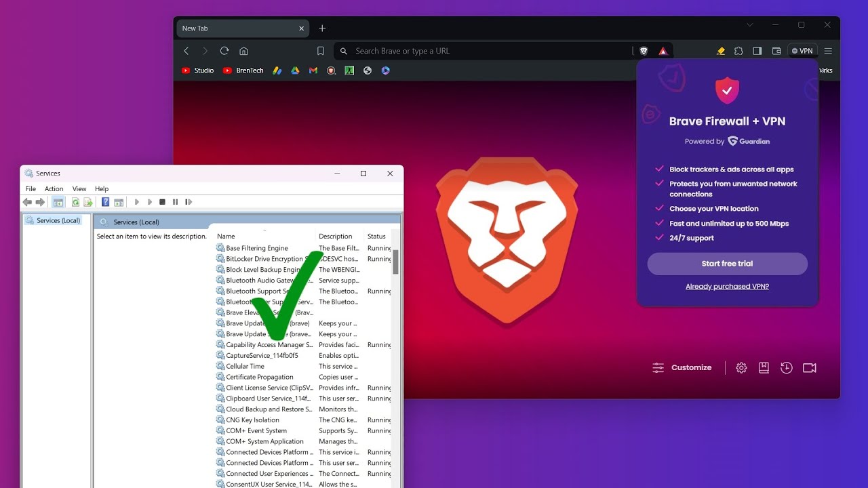This screenshot has height=488, width=868.
Task: Toggle the Brave sidebar panel
Action: pyautogui.click(x=757, y=51)
